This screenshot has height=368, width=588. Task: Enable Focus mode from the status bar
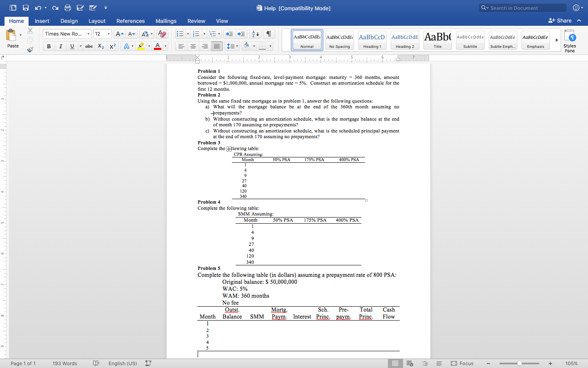click(x=463, y=364)
